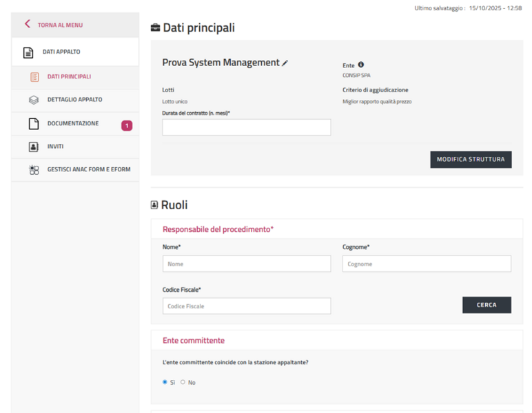
Task: Click the pencil icon beside Prova System Management
Action: pyautogui.click(x=285, y=63)
